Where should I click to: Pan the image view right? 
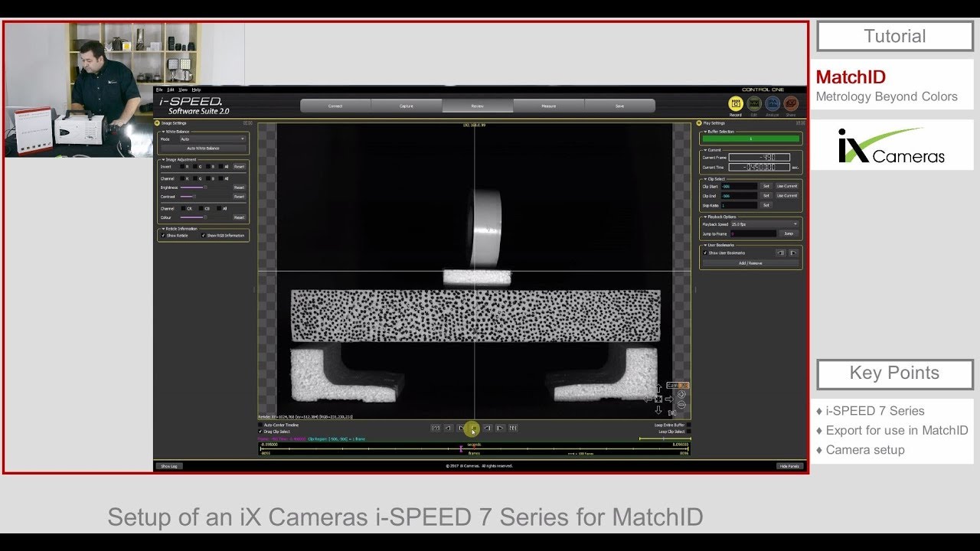click(x=669, y=399)
